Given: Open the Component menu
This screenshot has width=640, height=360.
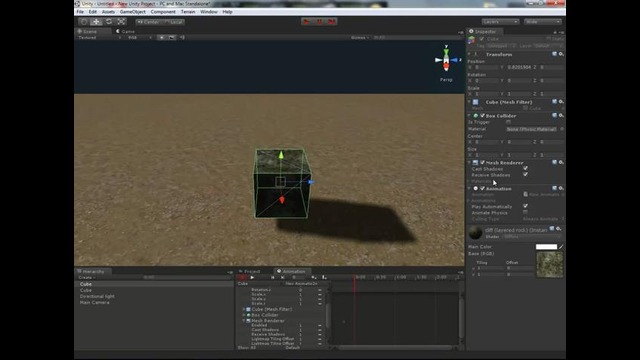Looking at the screenshot, I should pos(163,12).
